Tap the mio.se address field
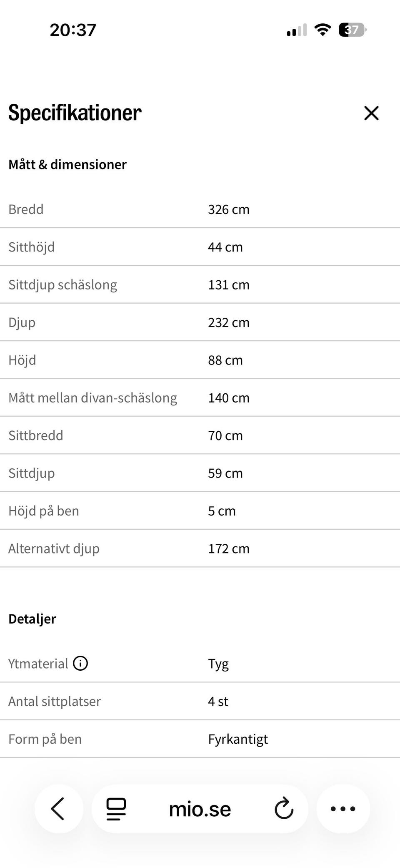The width and height of the screenshot is (400, 868). click(x=200, y=809)
